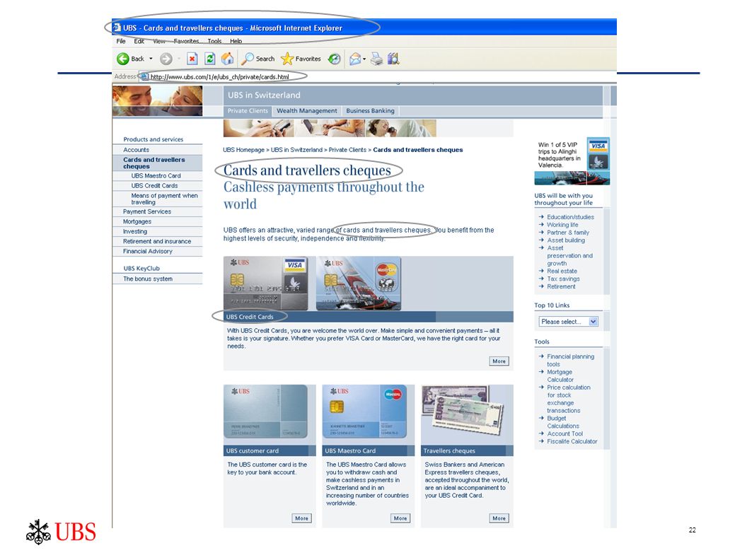Viewport: 747px width, 560px height.
Task: Click UBS in Switzerland breadcrumb link
Action: (296, 150)
